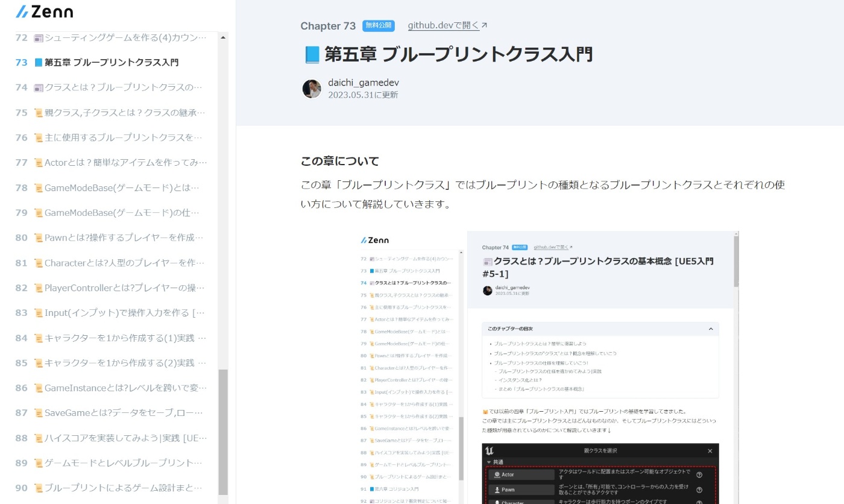The image size is (844, 504).
Task: Click the scroll icon beside chapter 75
Action: [39, 112]
